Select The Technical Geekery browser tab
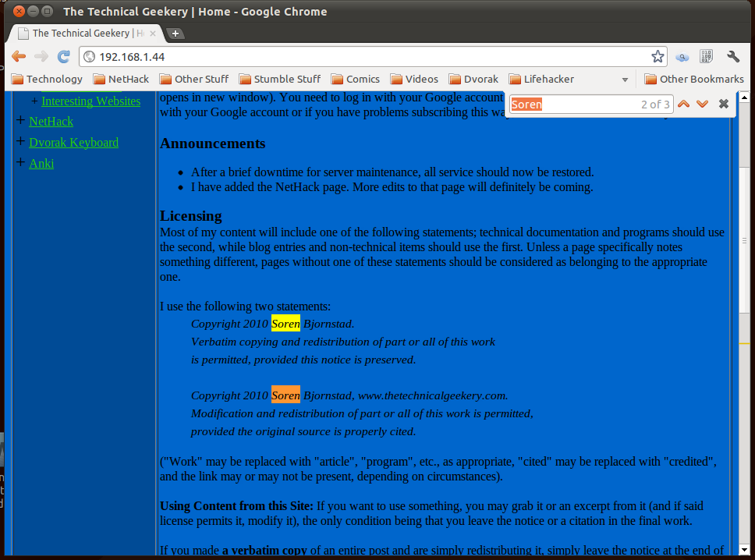The height and width of the screenshot is (560, 755). [87, 34]
